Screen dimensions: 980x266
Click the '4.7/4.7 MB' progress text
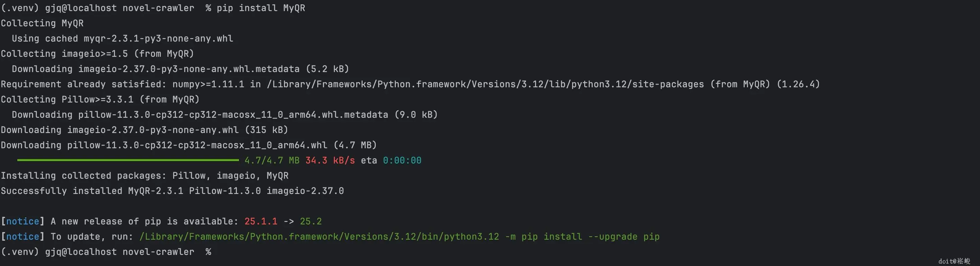(271, 161)
